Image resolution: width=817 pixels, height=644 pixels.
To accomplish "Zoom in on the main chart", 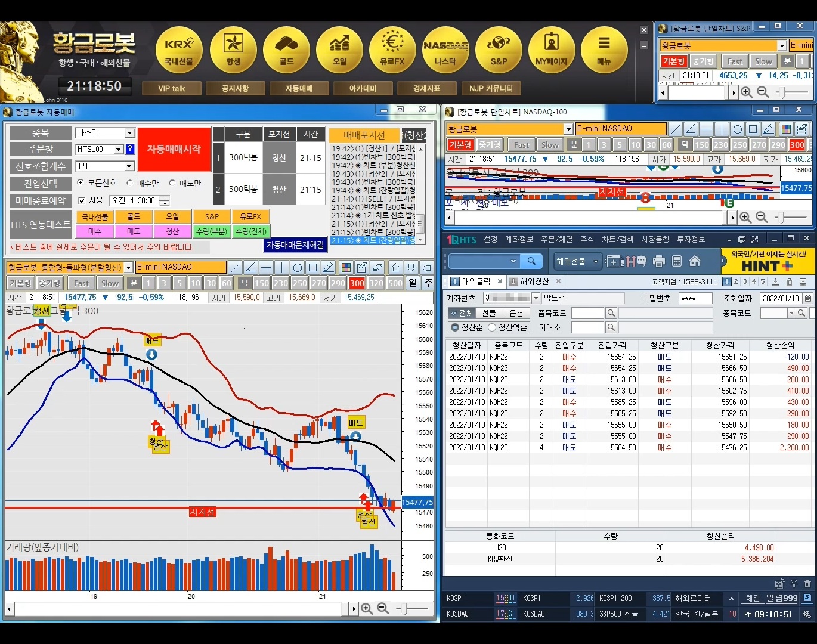I will [x=367, y=608].
